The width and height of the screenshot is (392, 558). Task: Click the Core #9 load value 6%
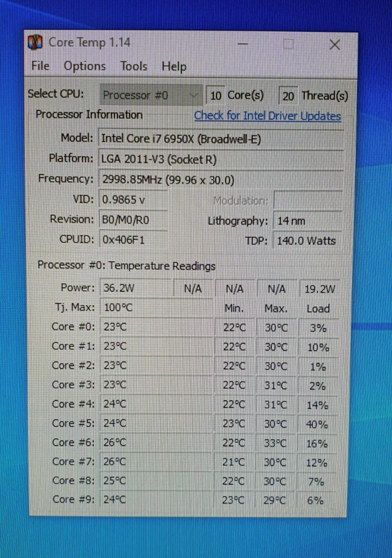315,501
